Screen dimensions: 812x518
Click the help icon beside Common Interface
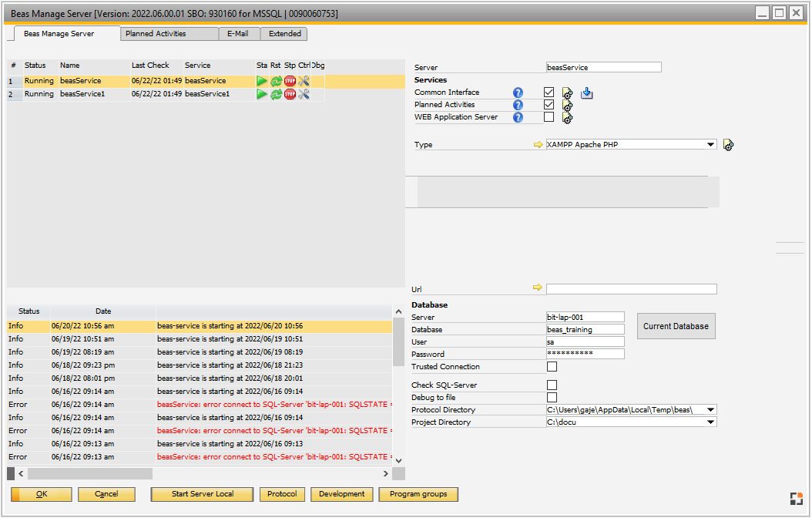tap(518, 92)
